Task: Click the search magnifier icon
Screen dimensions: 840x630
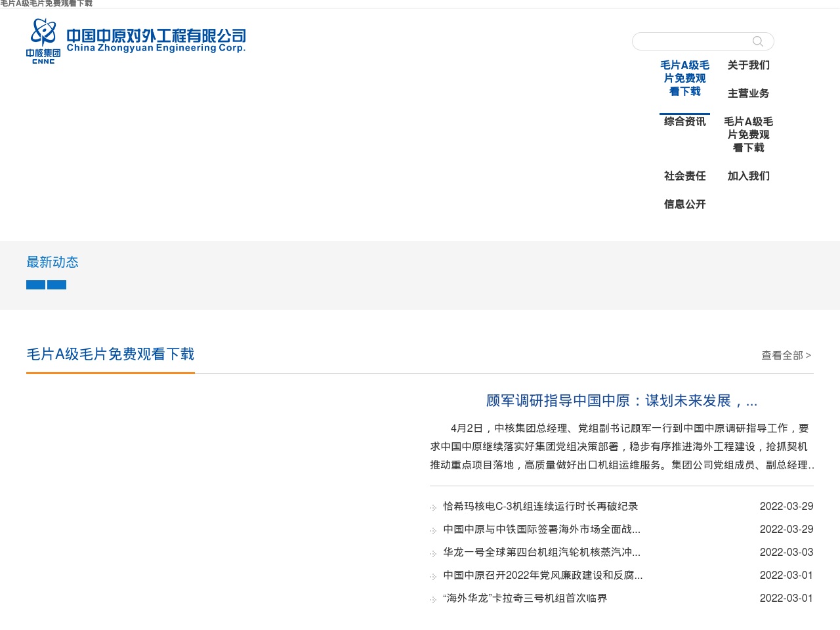Action: 758,41
